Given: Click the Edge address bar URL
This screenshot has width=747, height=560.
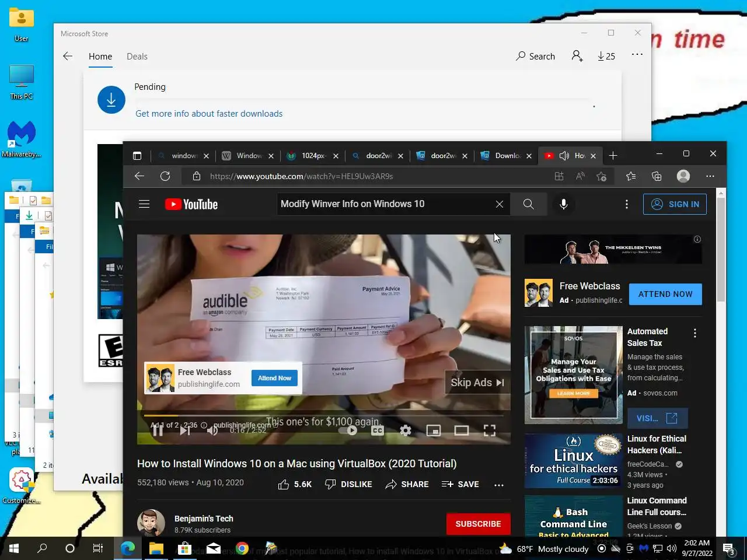Looking at the screenshot, I should pyautogui.click(x=301, y=176).
